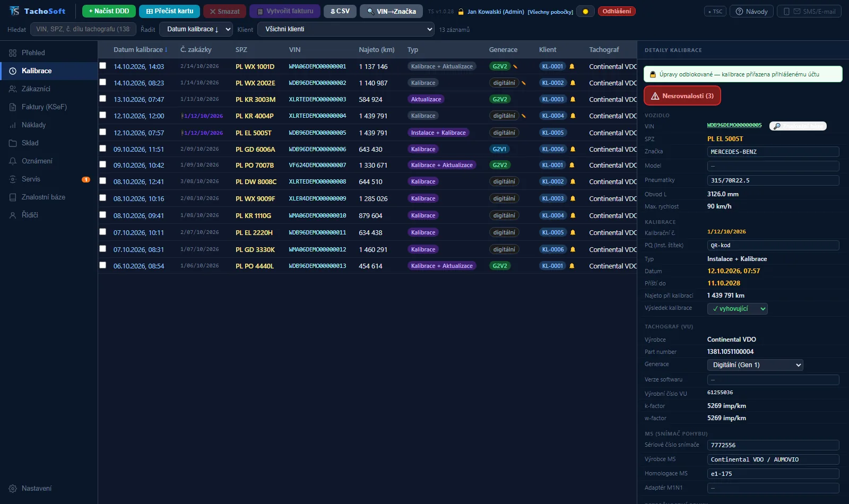Check the PL EL 5005T row checkbox
Viewport: 849px width, 504px height.
[x=103, y=132]
